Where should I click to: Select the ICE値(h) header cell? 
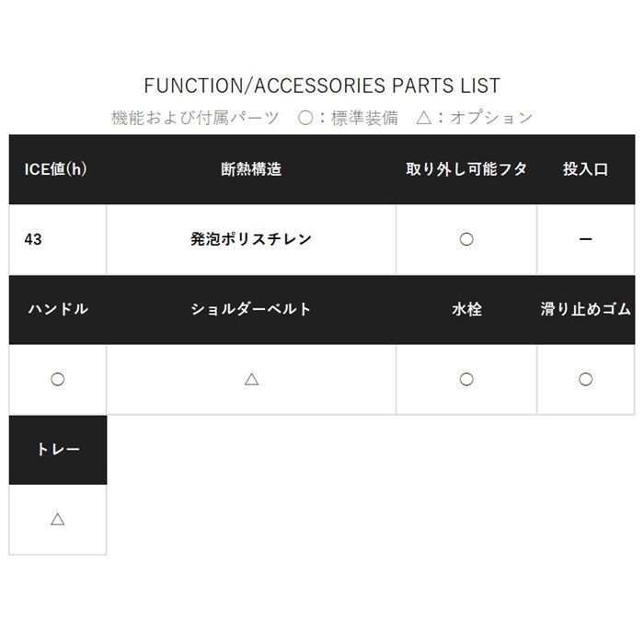pos(57,169)
